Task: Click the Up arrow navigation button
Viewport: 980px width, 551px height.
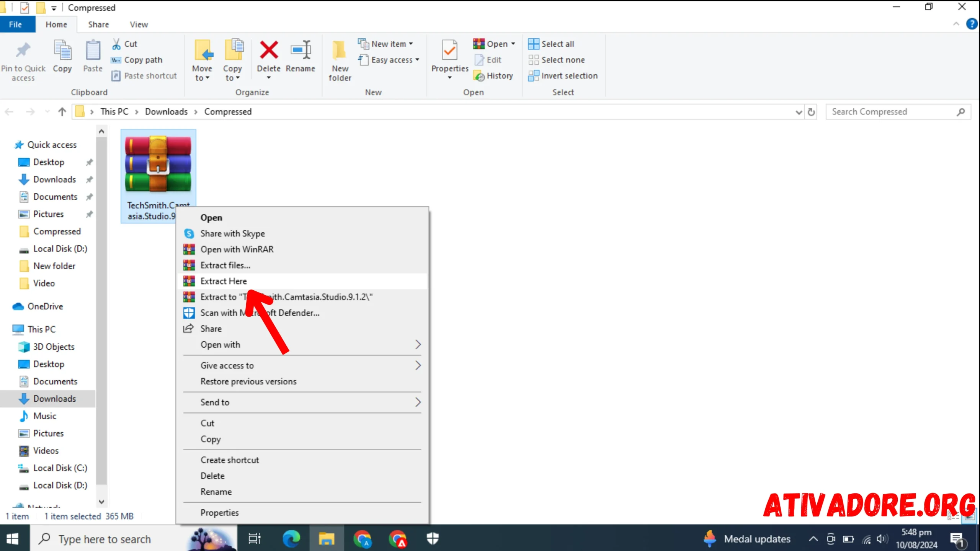Action: (x=62, y=112)
